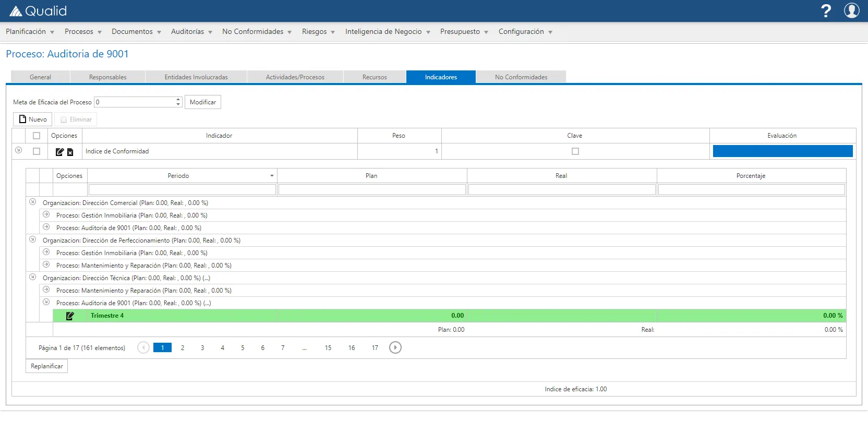This screenshot has width=868, height=433.
Task: Click the Replanificar button
Action: pyautogui.click(x=47, y=366)
